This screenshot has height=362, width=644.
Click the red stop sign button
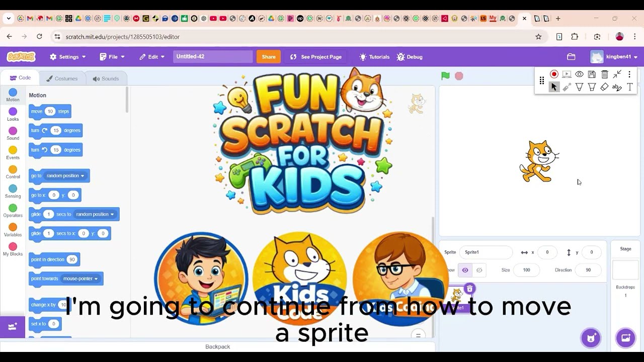(459, 76)
